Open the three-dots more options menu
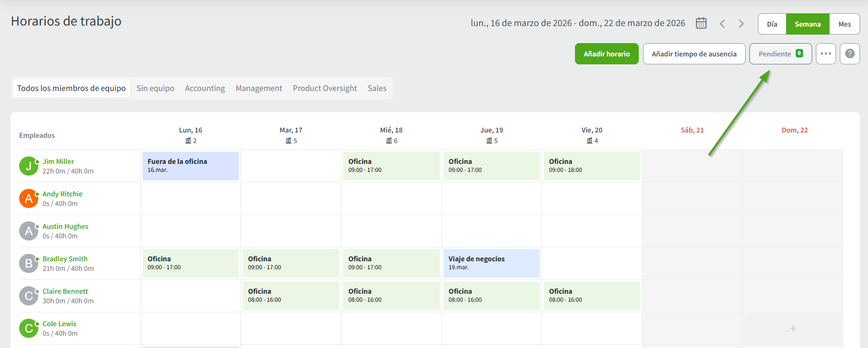868x348 pixels. tap(825, 54)
